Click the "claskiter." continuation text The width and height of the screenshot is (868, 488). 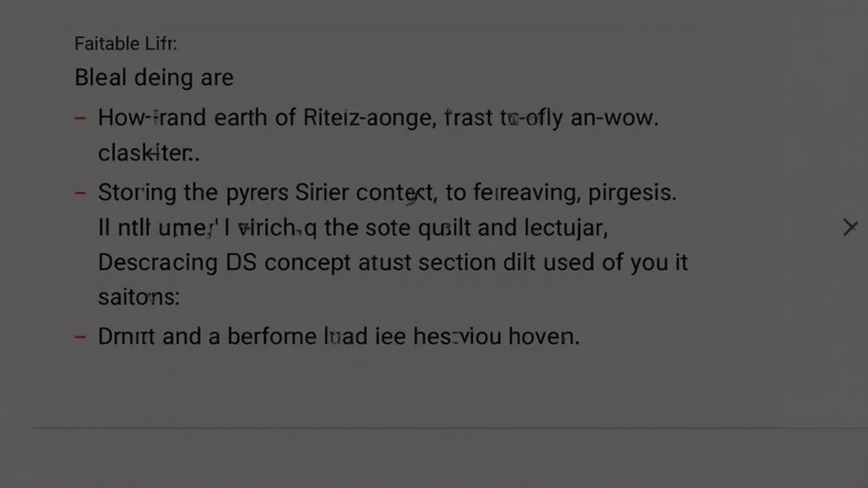click(148, 153)
